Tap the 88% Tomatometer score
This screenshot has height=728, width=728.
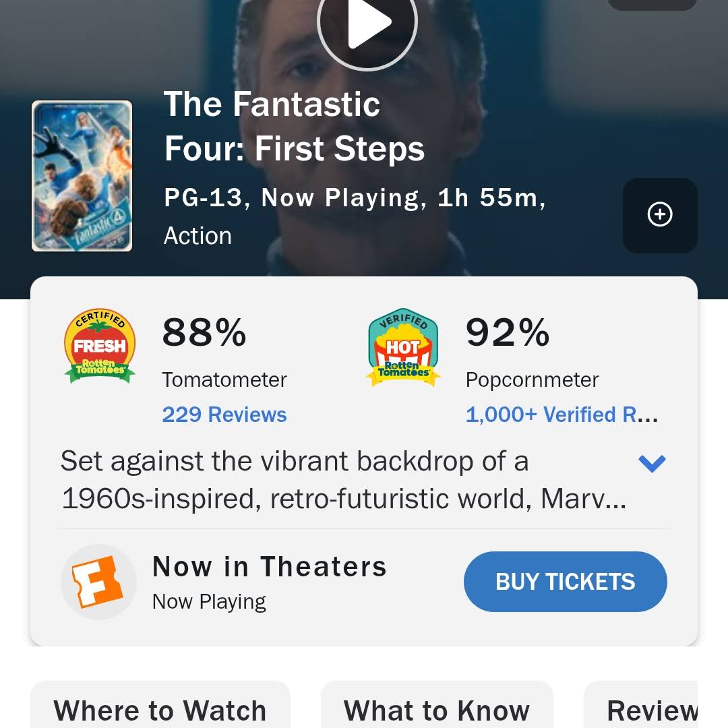click(204, 333)
